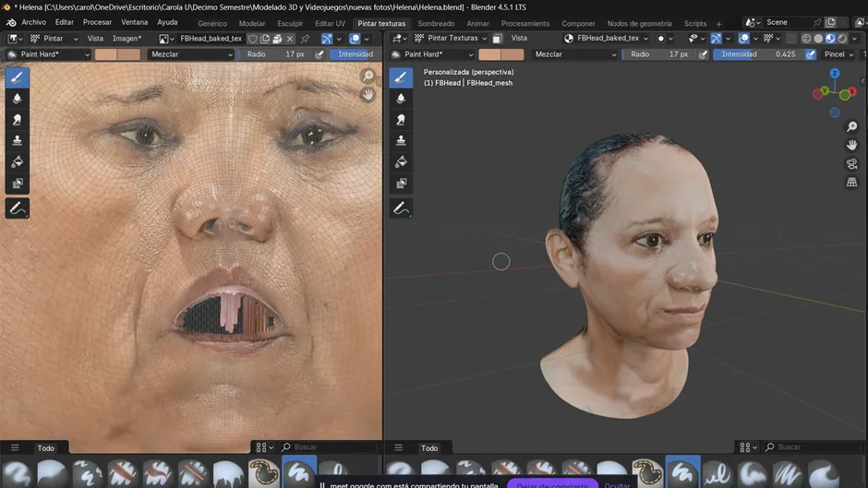Click the zoom magnifier icon in the 3D viewport
868x488 pixels.
[851, 126]
